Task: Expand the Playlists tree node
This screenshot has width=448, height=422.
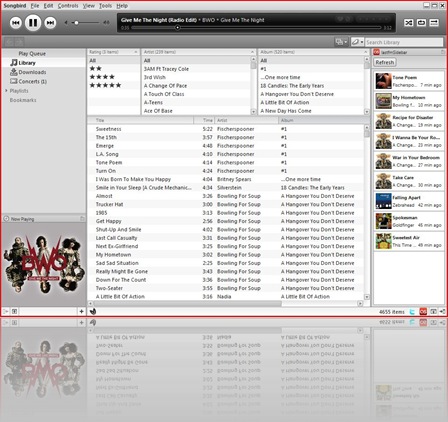Action: (6, 91)
